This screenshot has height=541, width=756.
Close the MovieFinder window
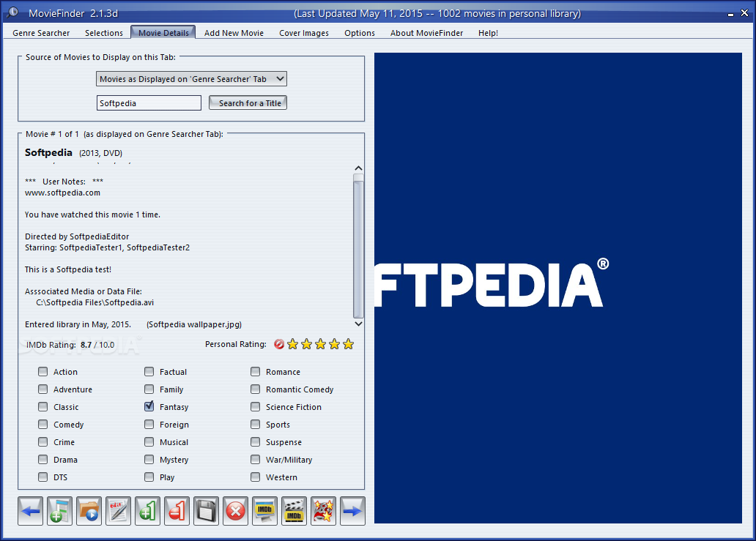tap(744, 13)
